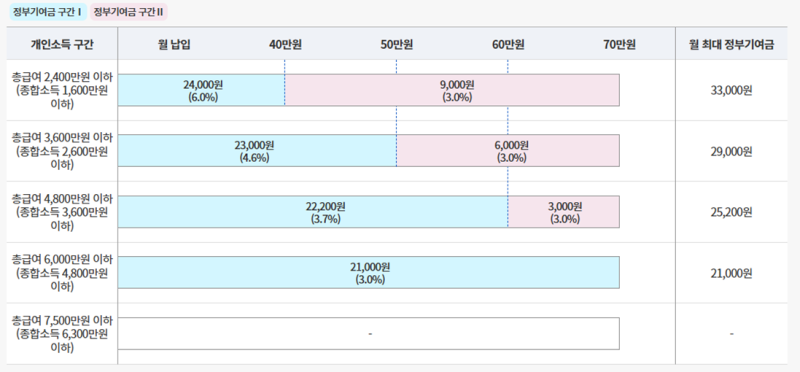Click the 정부기여금 구간 I legend label
This screenshot has height=372, width=800.
click(48, 11)
